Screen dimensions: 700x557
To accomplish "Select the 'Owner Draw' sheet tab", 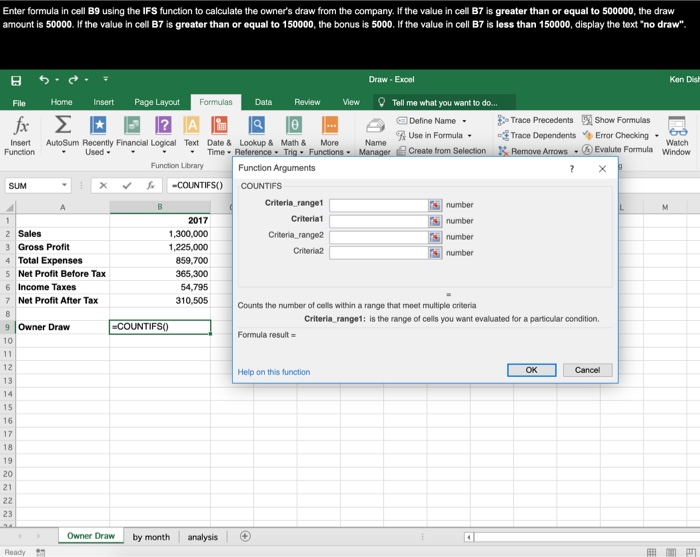I will (x=91, y=536).
